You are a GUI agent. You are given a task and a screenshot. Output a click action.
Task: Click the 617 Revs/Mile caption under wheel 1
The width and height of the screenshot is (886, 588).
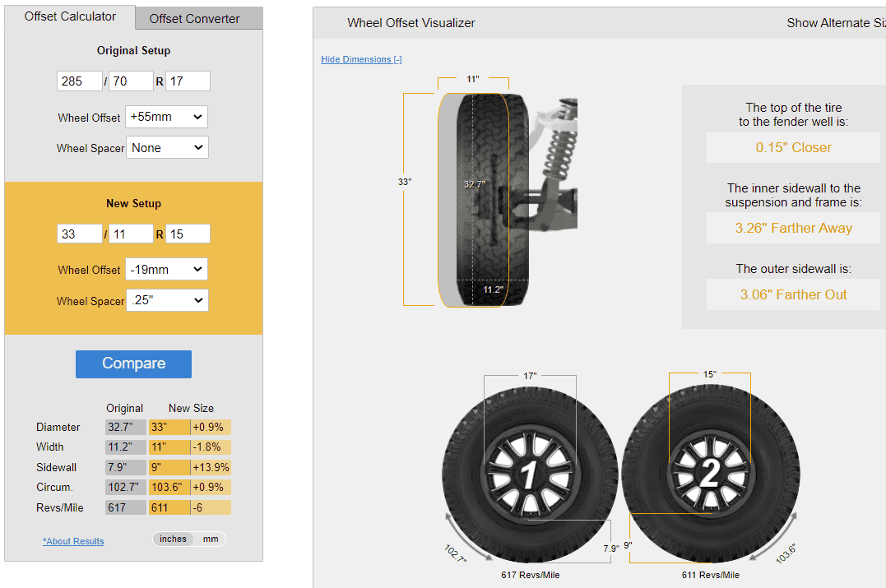tap(530, 575)
